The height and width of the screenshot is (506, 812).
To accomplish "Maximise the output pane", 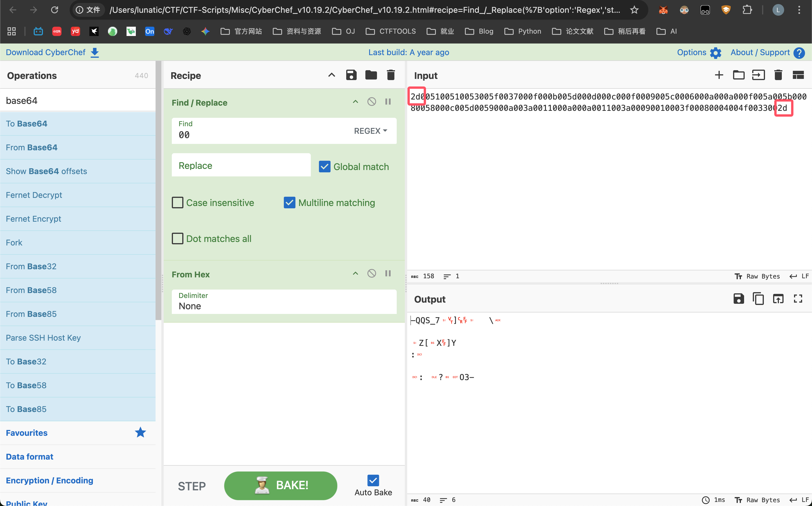I will [x=798, y=299].
